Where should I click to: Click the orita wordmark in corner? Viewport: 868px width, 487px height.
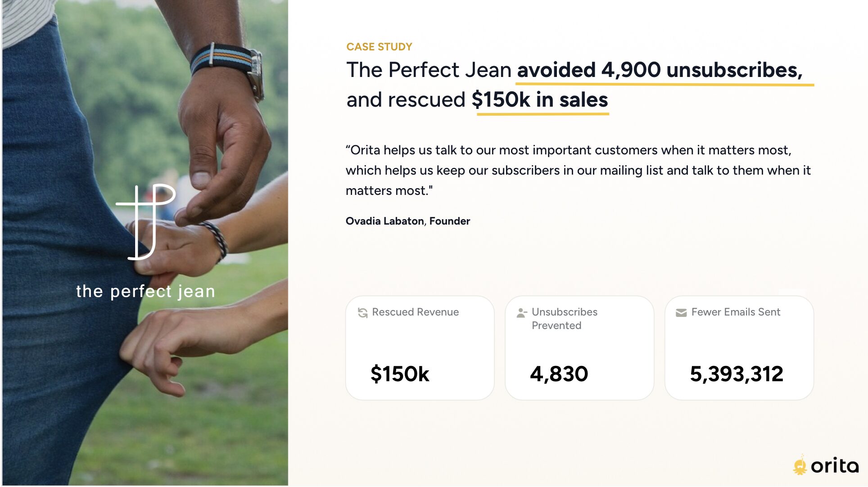[835, 466]
